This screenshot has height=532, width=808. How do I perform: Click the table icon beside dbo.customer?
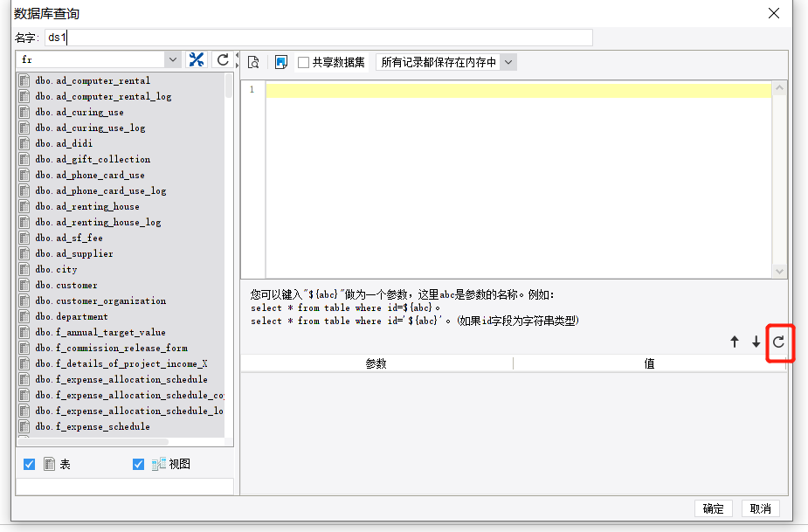coord(24,285)
